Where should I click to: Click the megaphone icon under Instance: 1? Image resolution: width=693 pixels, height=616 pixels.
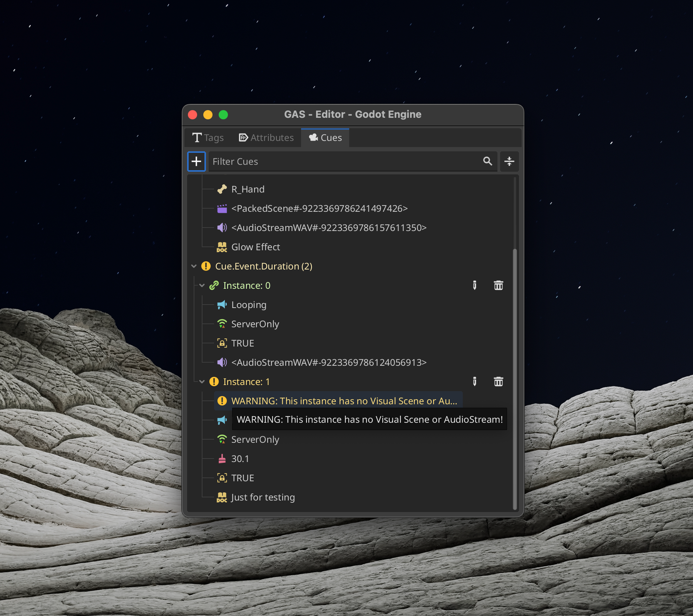(222, 420)
